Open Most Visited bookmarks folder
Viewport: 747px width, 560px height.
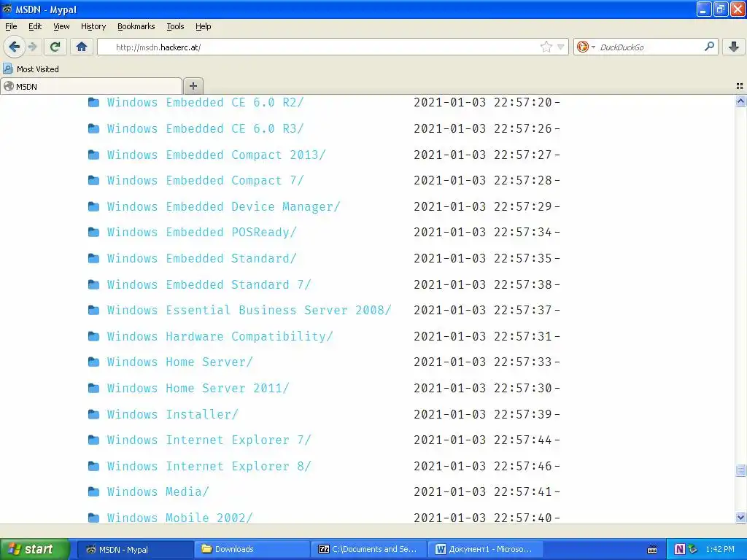(31, 69)
